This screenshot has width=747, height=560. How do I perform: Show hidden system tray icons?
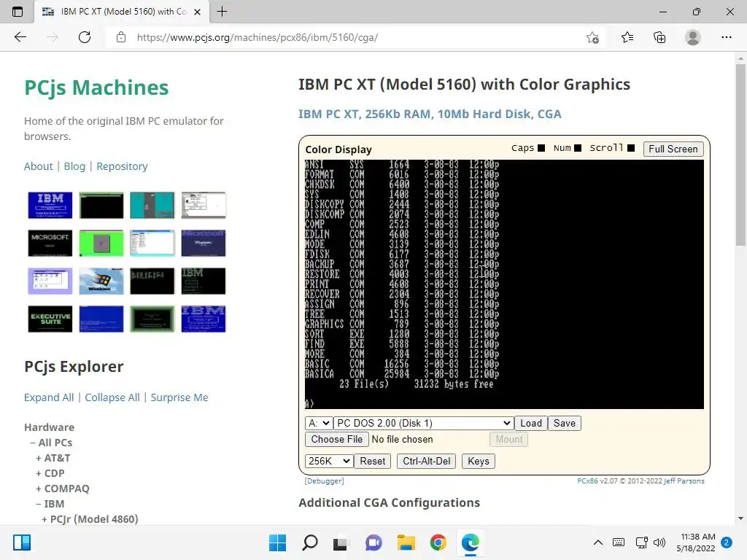click(598, 542)
